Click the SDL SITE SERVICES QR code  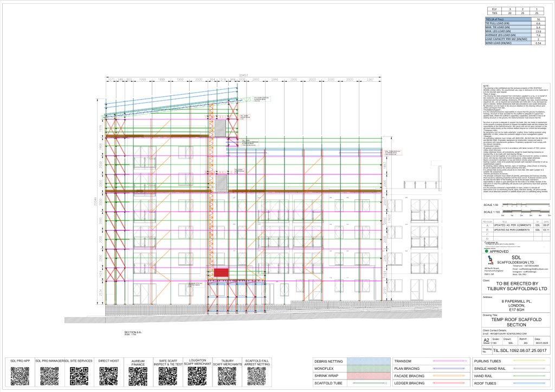[79, 376]
